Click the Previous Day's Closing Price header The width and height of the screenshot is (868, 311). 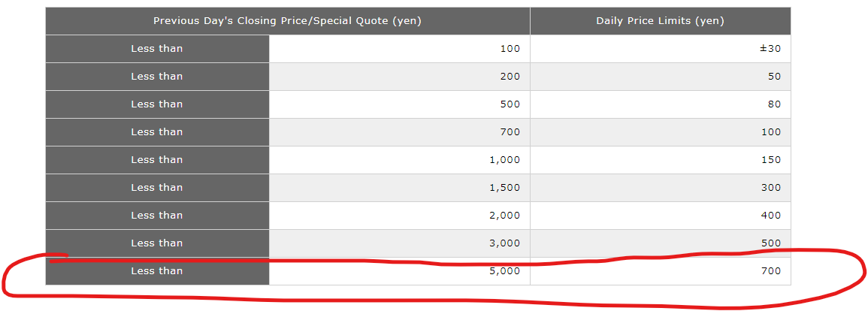click(287, 21)
